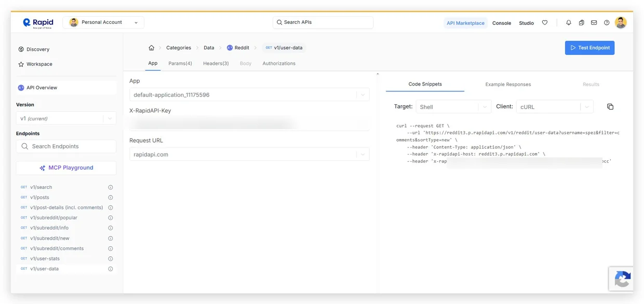
Task: Open the help question mark icon
Action: pyautogui.click(x=607, y=23)
